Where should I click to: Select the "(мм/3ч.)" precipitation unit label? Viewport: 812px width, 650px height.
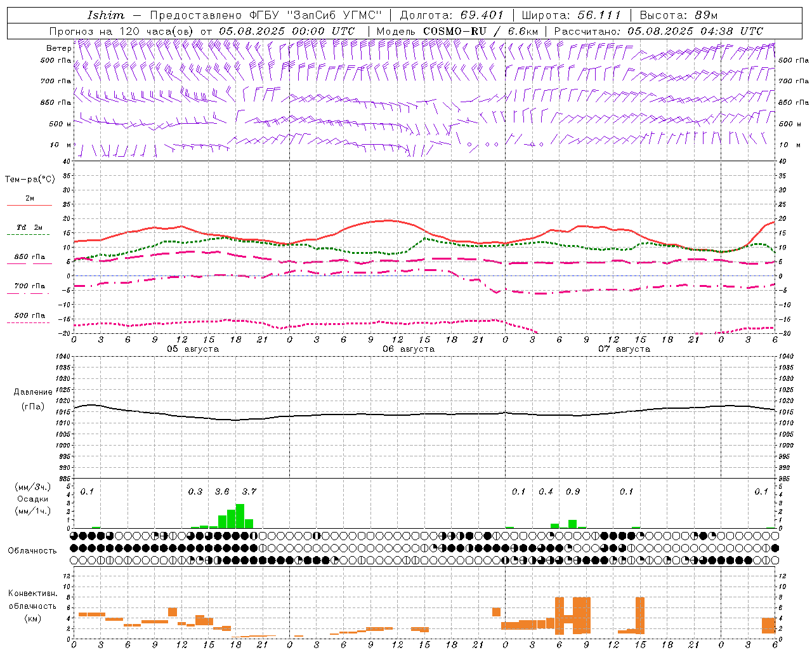pyautogui.click(x=32, y=487)
